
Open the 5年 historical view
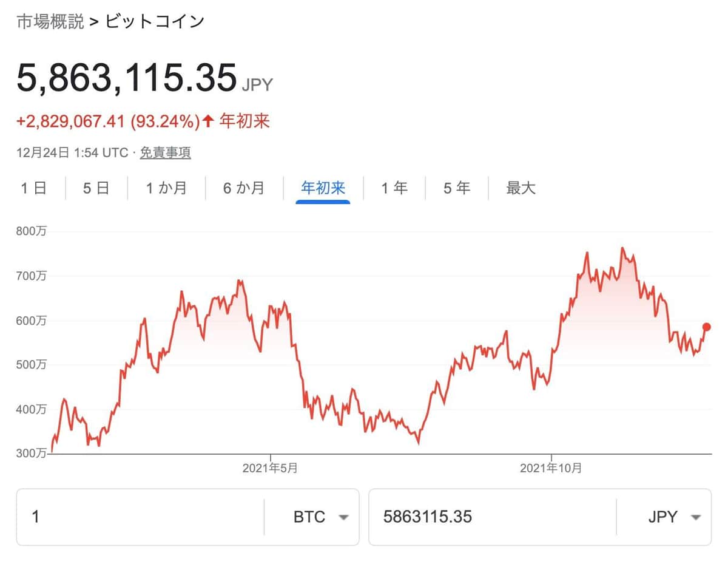click(456, 188)
